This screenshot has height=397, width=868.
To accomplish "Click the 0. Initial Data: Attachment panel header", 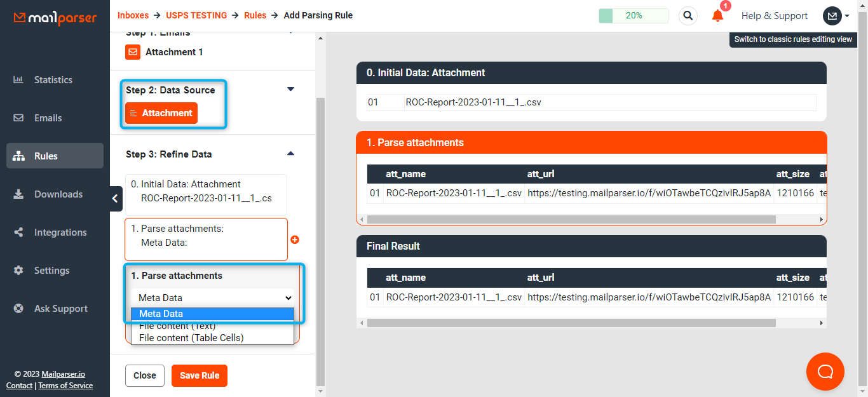I will click(x=592, y=72).
